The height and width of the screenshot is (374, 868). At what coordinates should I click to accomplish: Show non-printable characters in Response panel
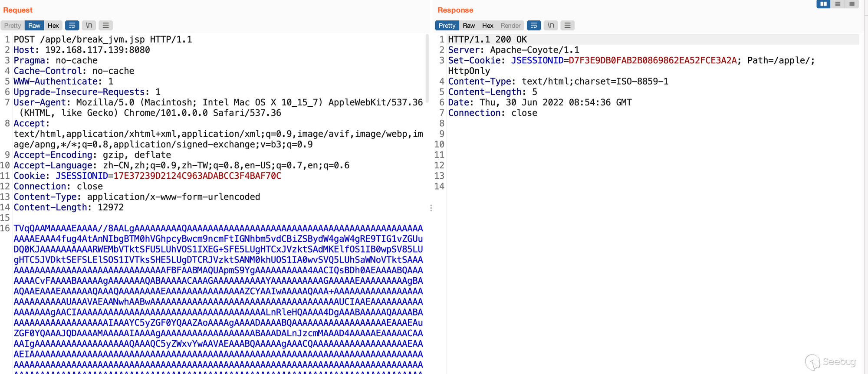[x=551, y=26]
